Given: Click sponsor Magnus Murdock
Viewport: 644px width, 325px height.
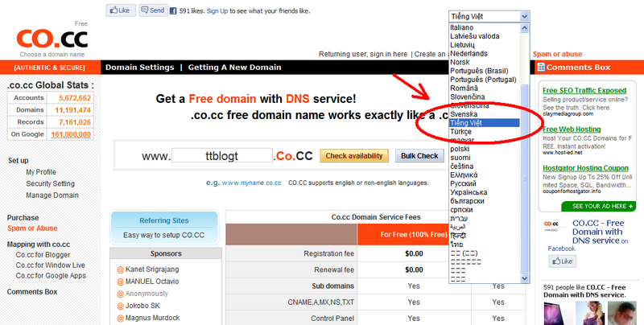Looking at the screenshot, I should point(152,318).
